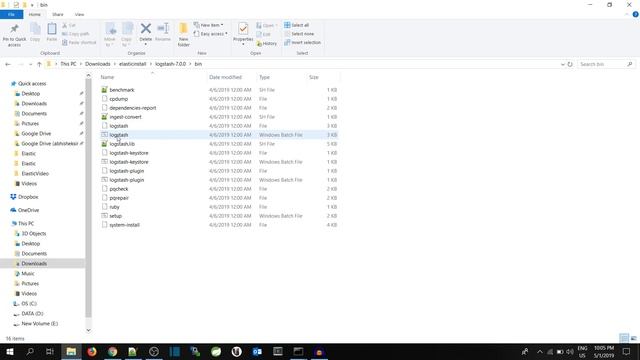
Task: Navigate back with the back arrow
Action: click(x=8, y=64)
